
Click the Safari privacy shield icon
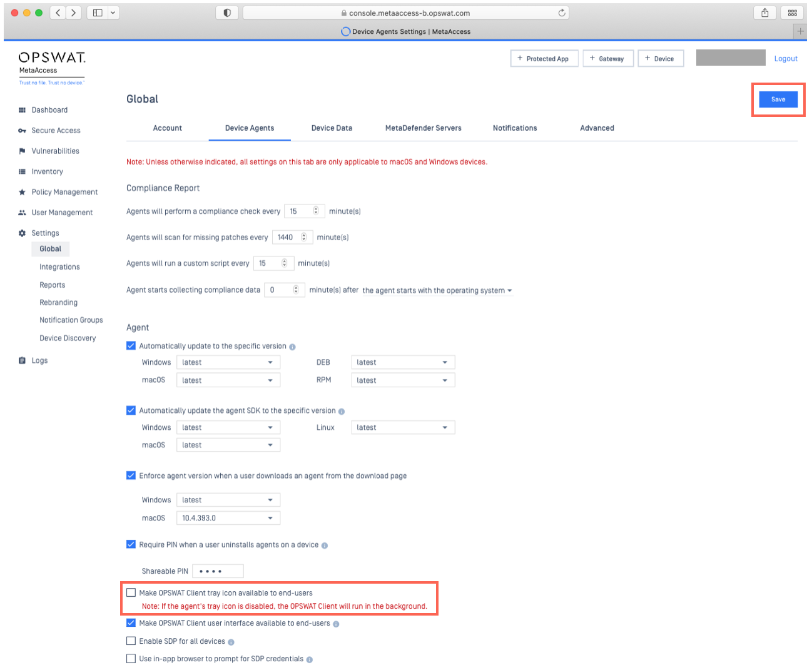pyautogui.click(x=227, y=13)
